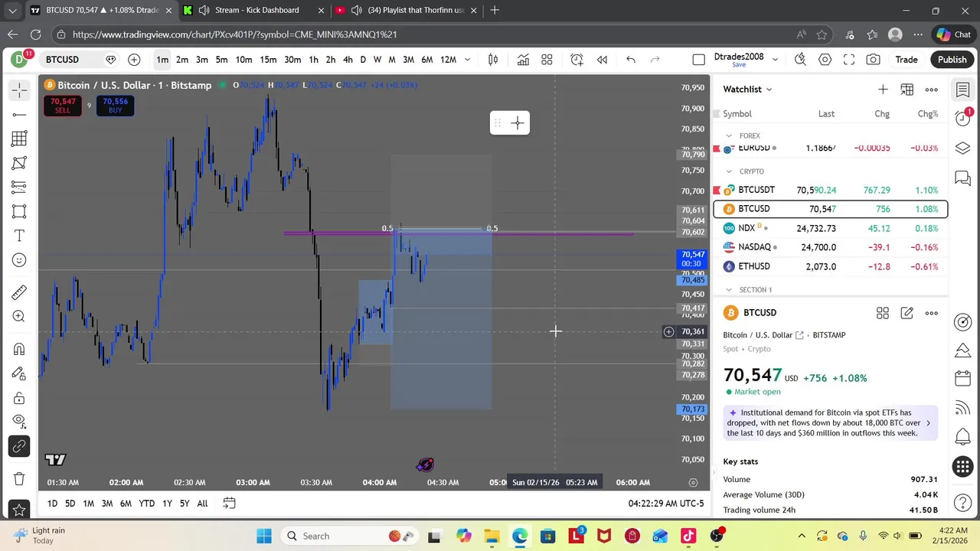Select the geometric shapes tool
980x551 pixels.
coord(19,212)
